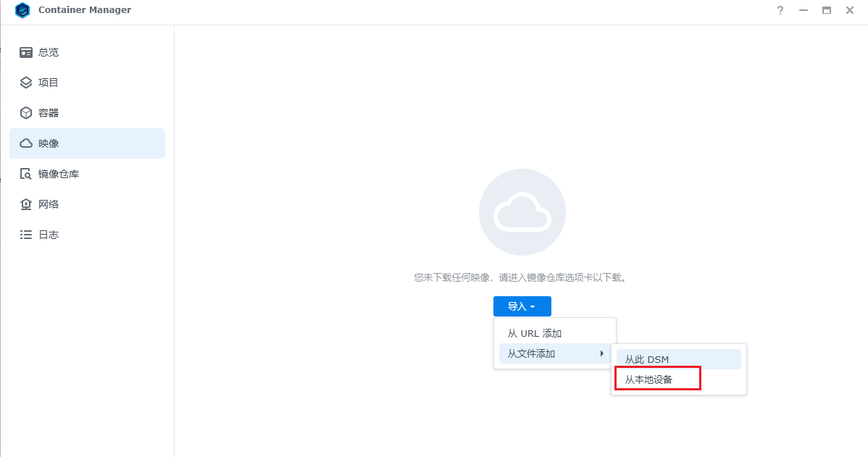
Task: Open the 日志 log list icon
Action: (26, 235)
